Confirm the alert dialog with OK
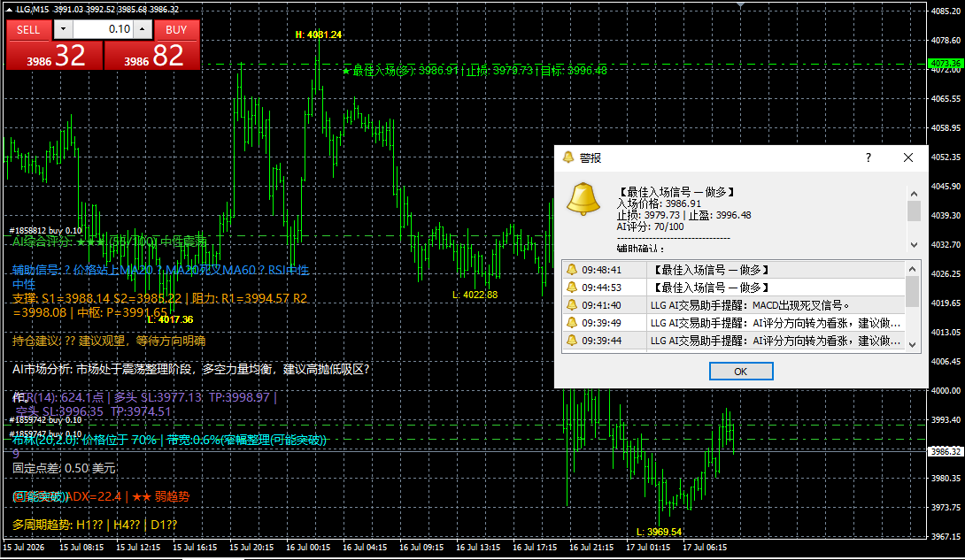The image size is (965, 560). tap(741, 372)
